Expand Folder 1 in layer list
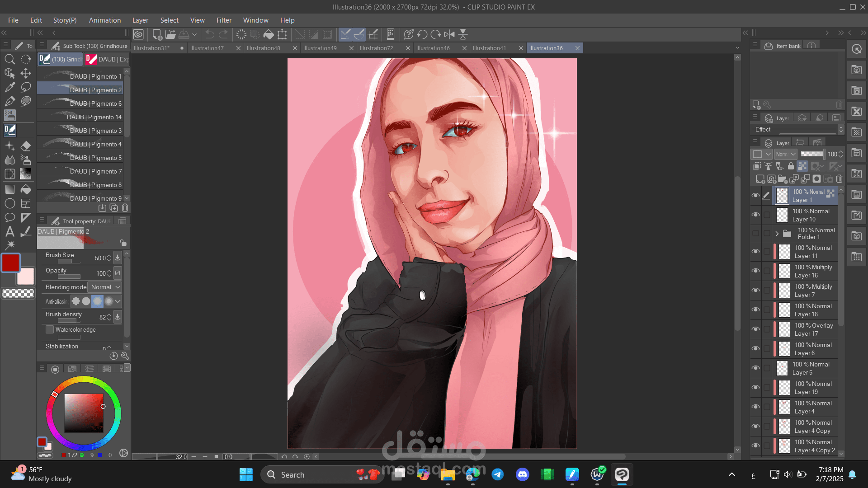868x488 pixels. coord(777,234)
